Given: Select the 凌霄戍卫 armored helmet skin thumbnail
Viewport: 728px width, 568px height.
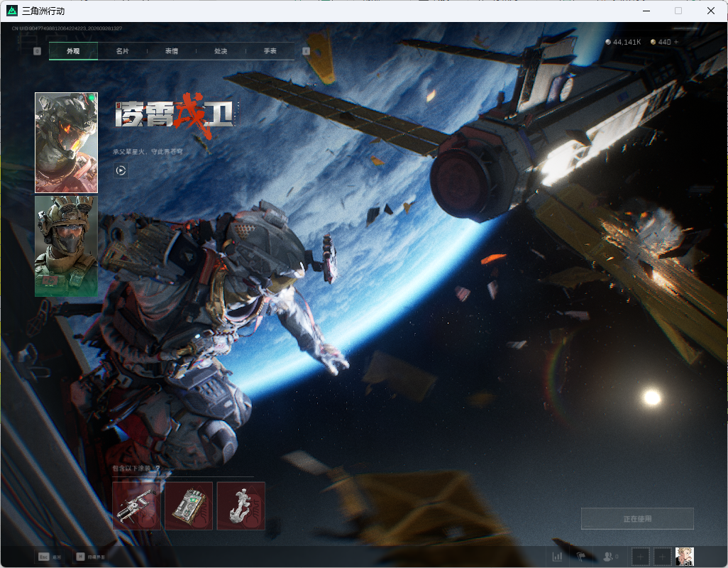Looking at the screenshot, I should [67, 143].
